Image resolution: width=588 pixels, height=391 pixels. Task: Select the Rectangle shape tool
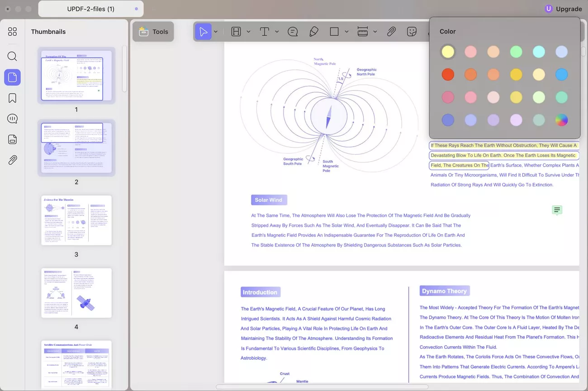tap(333, 31)
